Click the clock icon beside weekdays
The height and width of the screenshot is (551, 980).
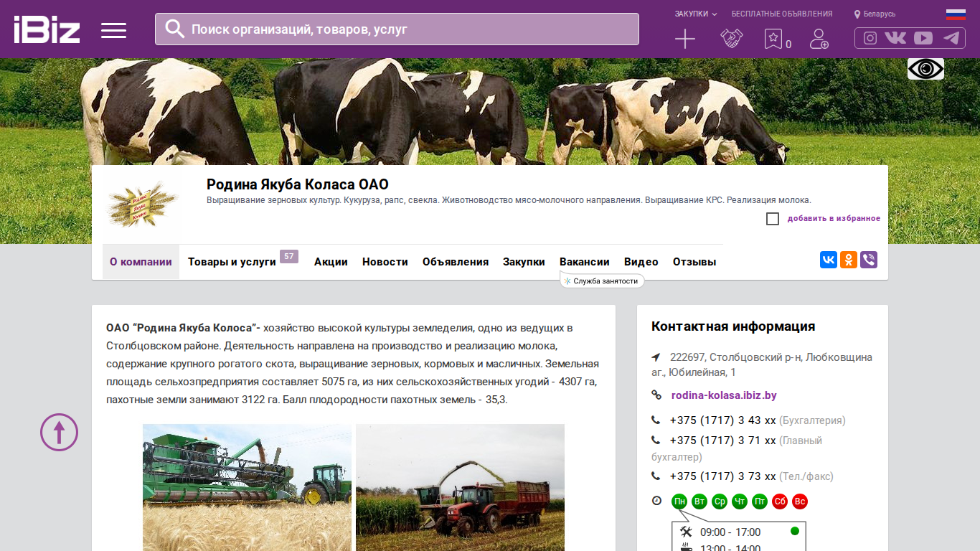[x=656, y=501]
